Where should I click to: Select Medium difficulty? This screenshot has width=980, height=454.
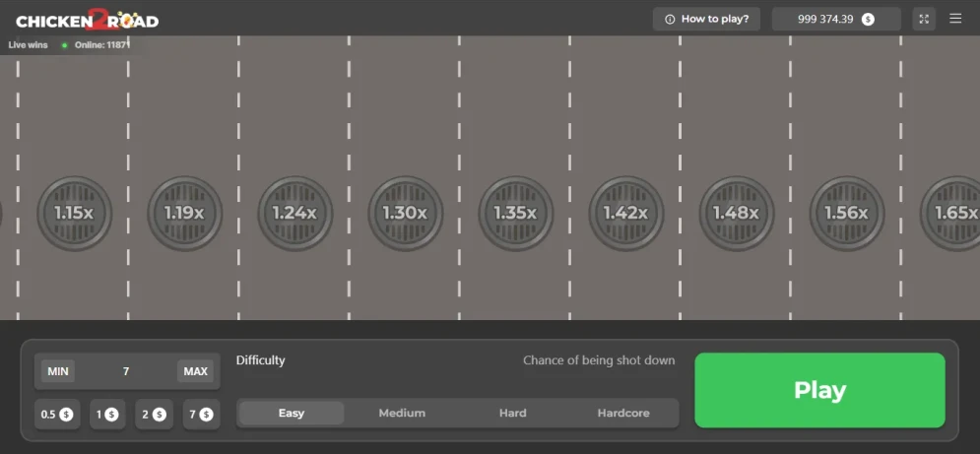(402, 414)
